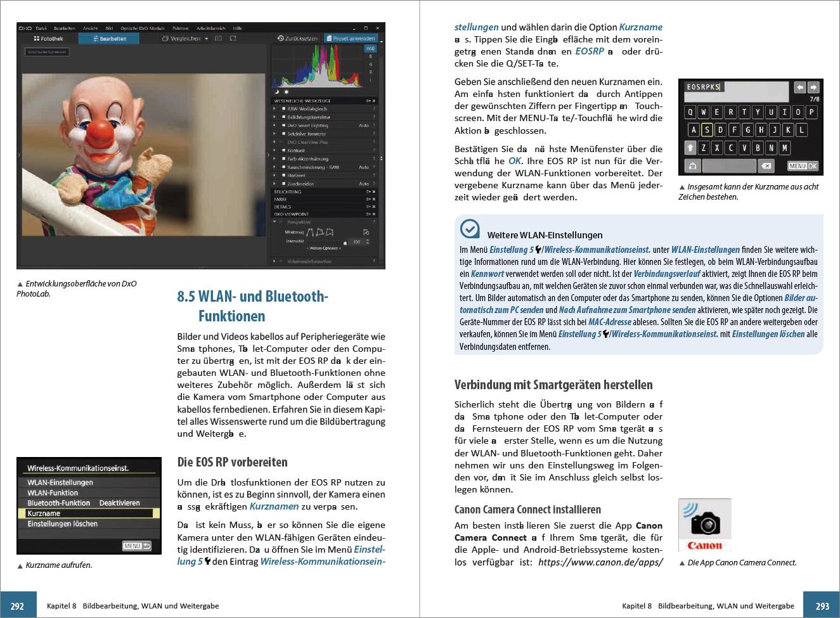This screenshot has height=618, width=840.
Task: Click the cursor right arrow key
Action: tap(813, 87)
